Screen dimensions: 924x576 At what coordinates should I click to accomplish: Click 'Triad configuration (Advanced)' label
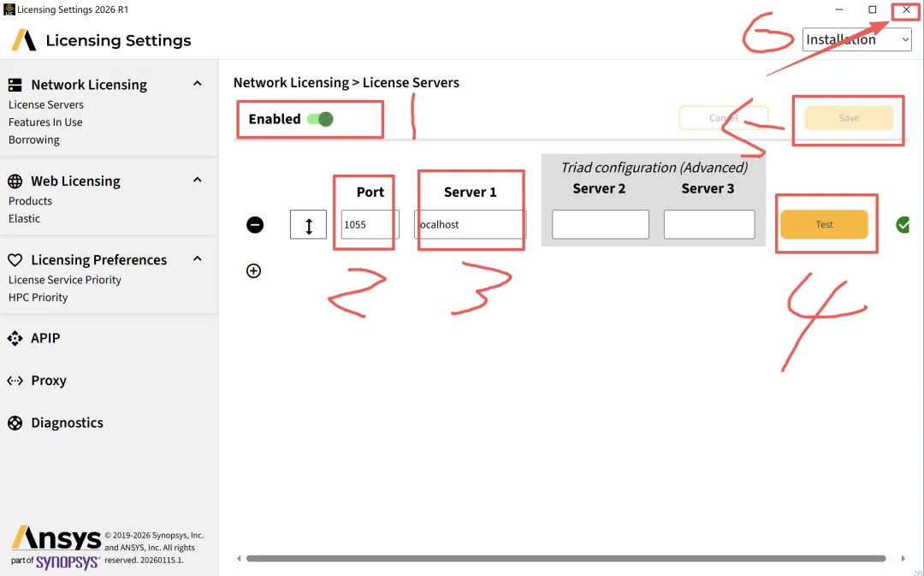click(x=654, y=168)
